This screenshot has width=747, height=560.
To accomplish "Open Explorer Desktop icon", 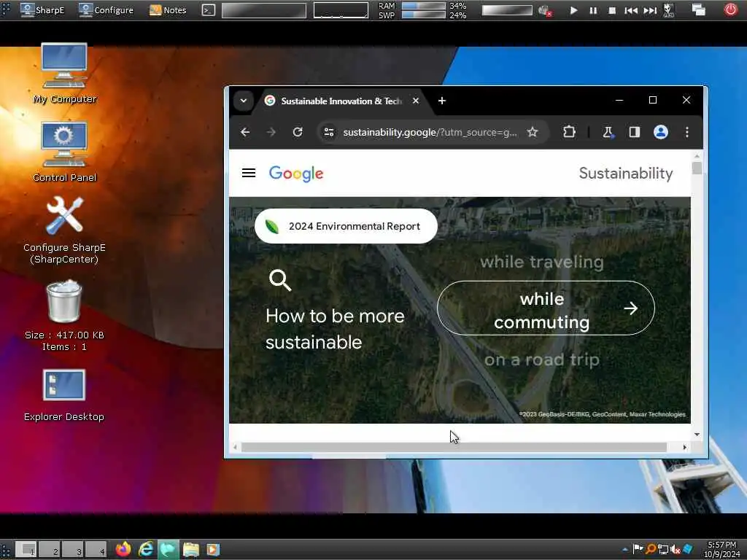I will coord(64,395).
